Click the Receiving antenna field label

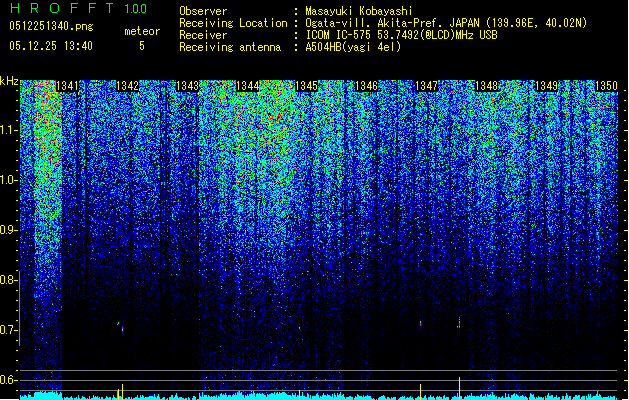click(x=230, y=47)
